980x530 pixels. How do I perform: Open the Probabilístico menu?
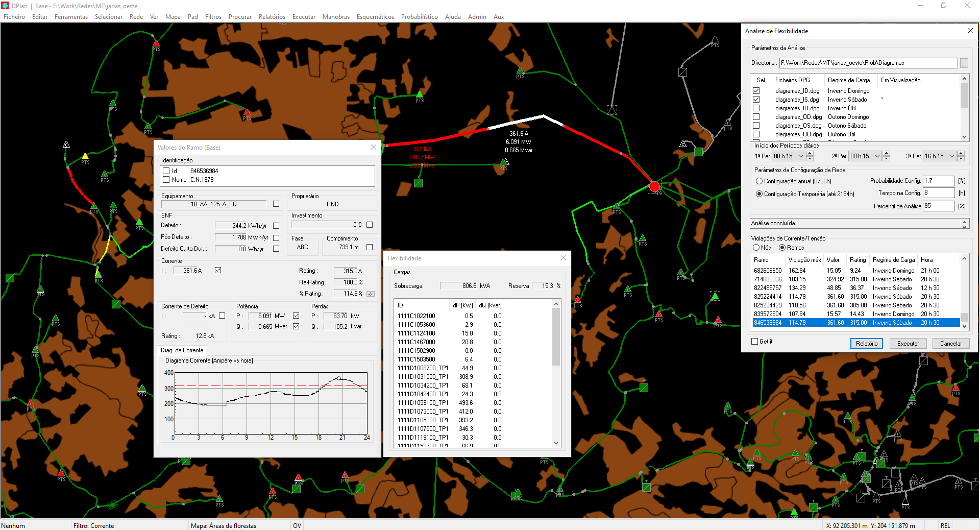(419, 17)
